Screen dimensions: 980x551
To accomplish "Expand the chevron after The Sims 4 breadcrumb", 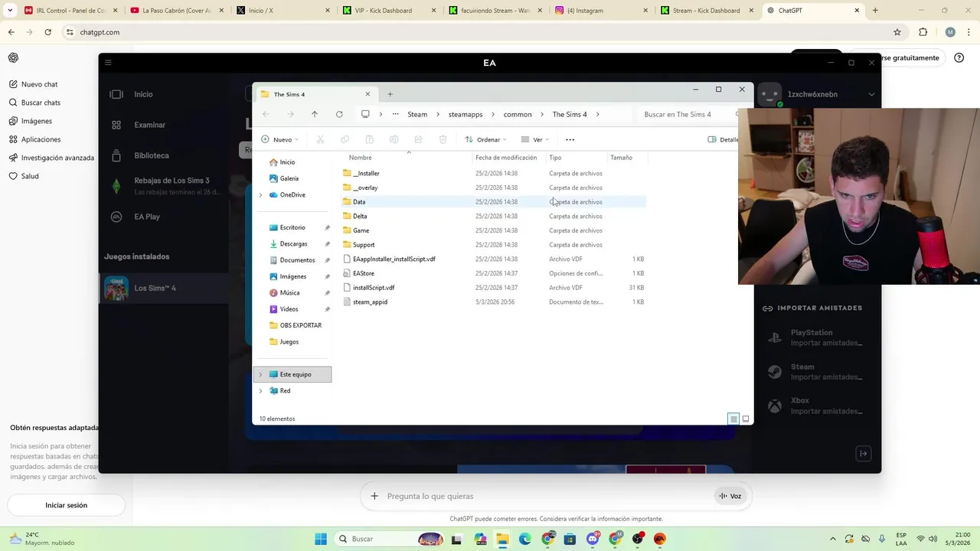I will click(x=597, y=114).
